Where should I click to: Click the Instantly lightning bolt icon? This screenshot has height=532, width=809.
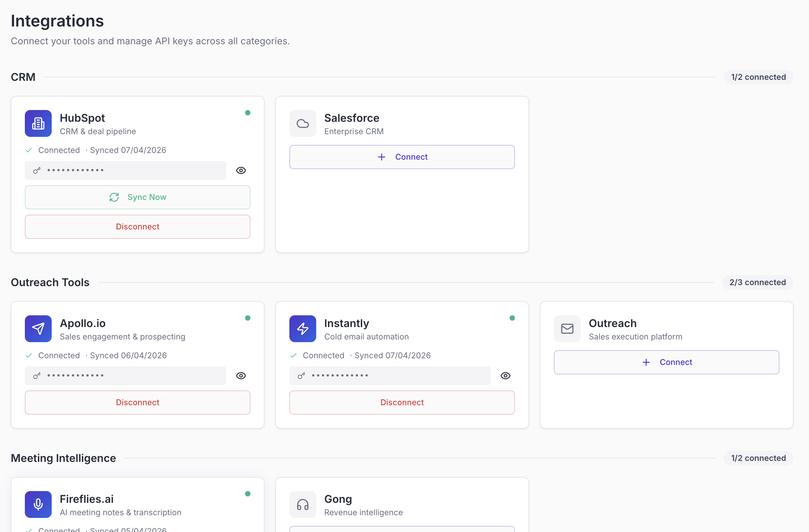[302, 328]
